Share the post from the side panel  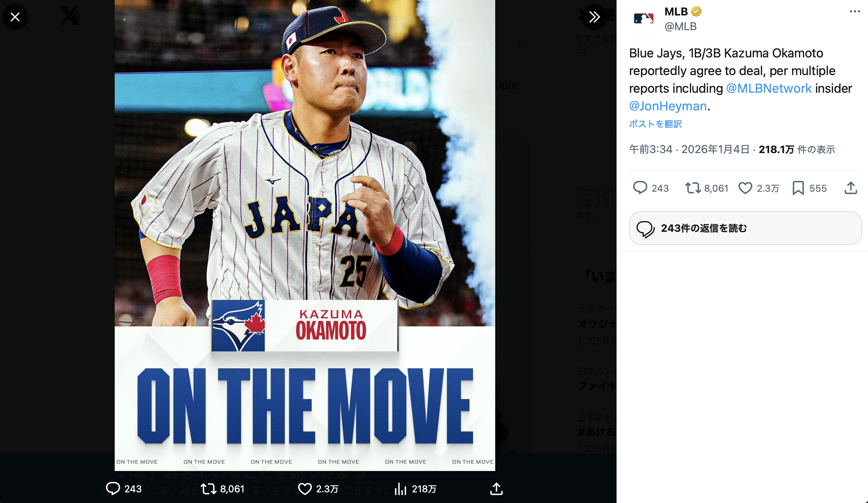pyautogui.click(x=851, y=188)
